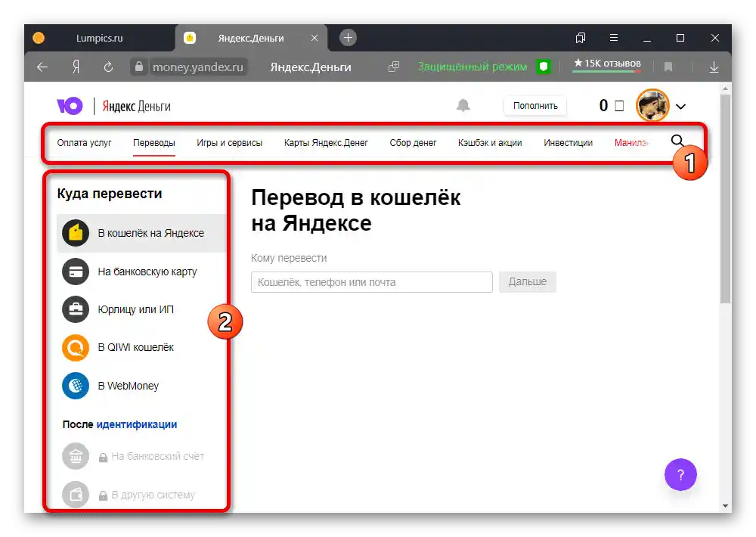Viewport: 756px width, 537px height.
Task: Click the WebMoney transfer icon
Action: 75,386
